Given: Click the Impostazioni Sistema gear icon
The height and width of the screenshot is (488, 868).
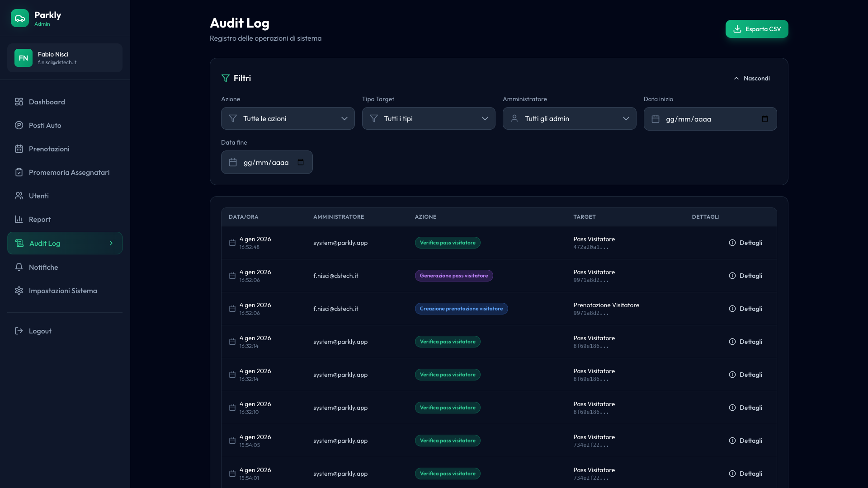Looking at the screenshot, I should point(19,291).
